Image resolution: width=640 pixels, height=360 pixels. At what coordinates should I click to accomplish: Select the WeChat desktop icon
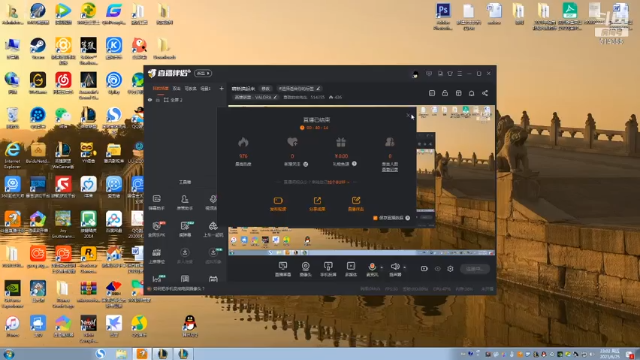63,119
